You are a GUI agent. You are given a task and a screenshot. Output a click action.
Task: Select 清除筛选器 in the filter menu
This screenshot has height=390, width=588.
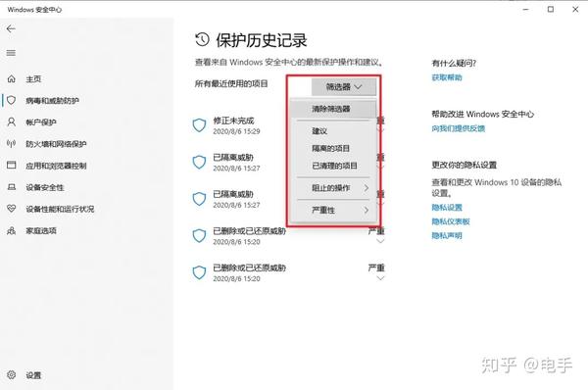[x=333, y=109]
